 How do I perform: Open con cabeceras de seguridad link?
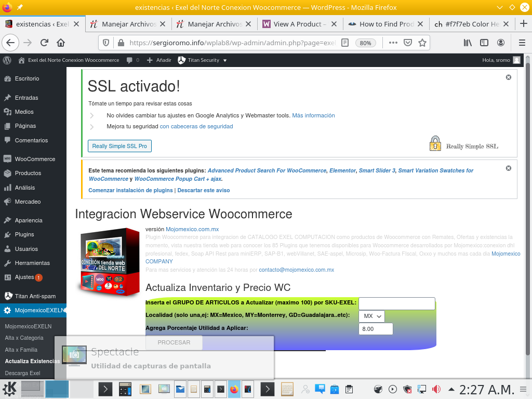(x=196, y=126)
